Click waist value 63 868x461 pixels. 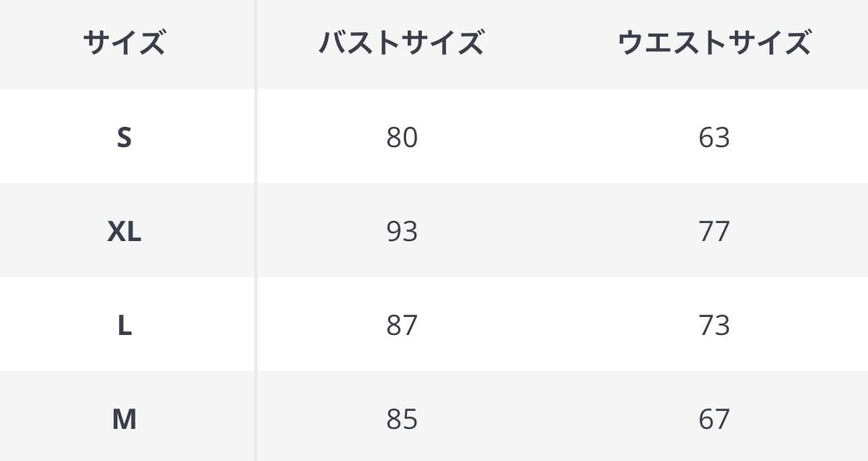(x=714, y=138)
